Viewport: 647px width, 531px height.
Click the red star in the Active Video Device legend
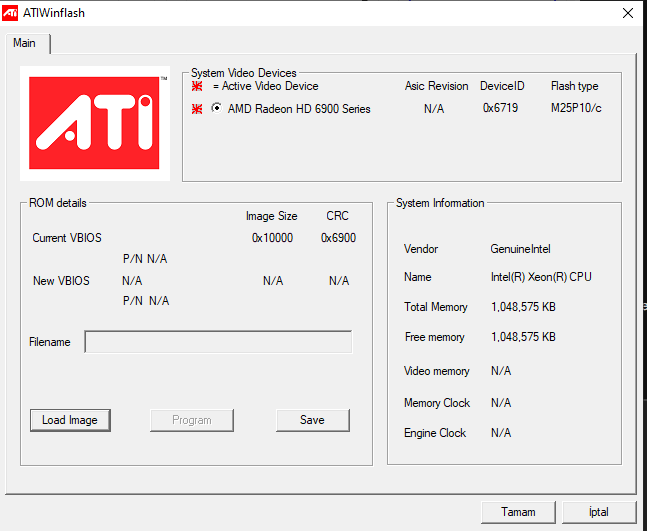(x=197, y=86)
